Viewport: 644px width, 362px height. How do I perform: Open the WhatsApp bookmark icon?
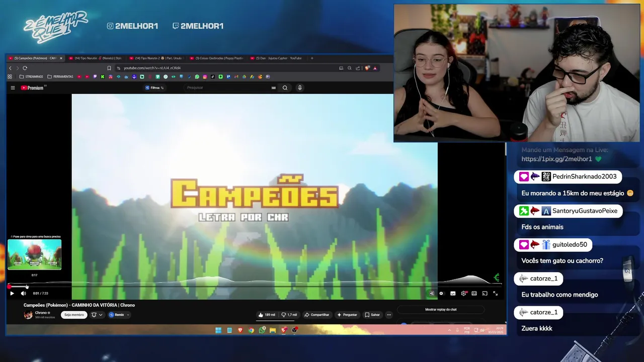coord(197,77)
